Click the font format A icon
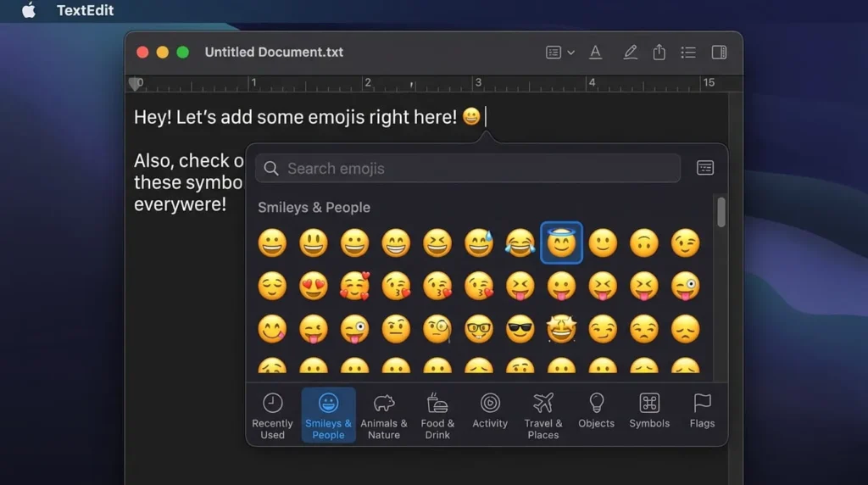 tap(596, 52)
